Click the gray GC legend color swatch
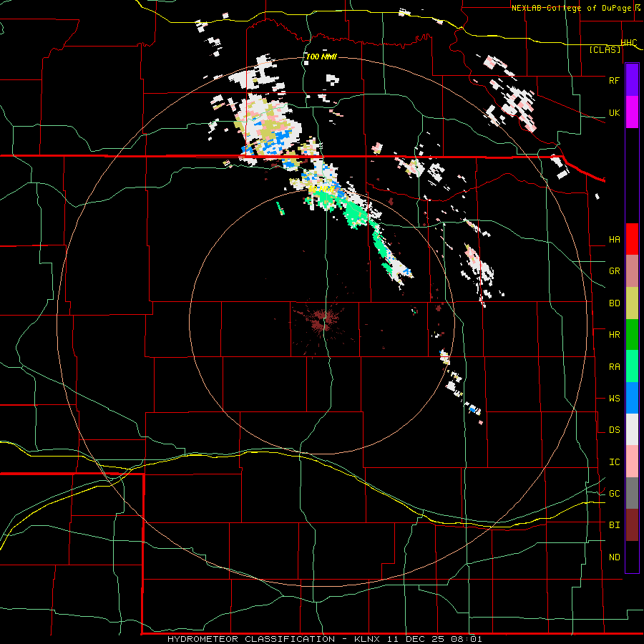 tap(632, 493)
